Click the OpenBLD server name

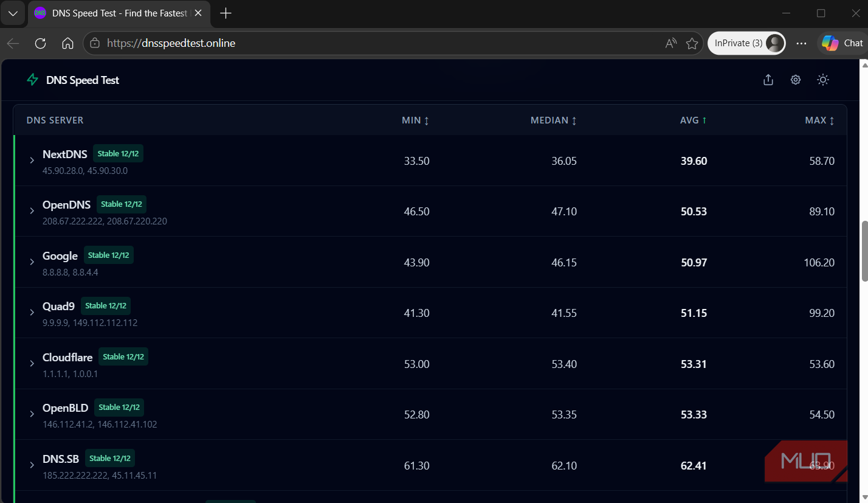tap(66, 408)
